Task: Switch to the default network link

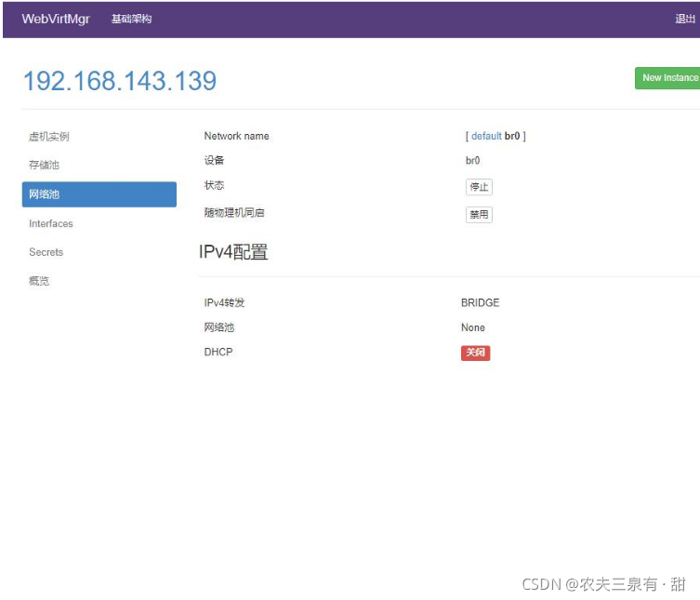Action: (486, 136)
